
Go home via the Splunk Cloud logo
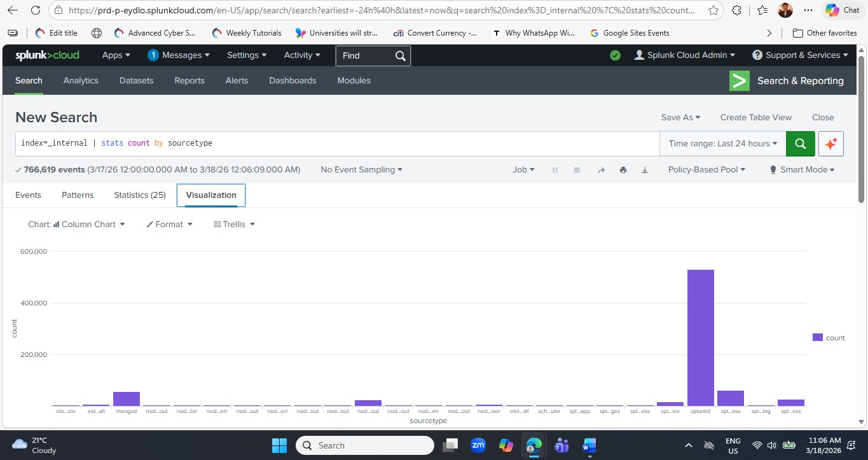pyautogui.click(x=48, y=55)
